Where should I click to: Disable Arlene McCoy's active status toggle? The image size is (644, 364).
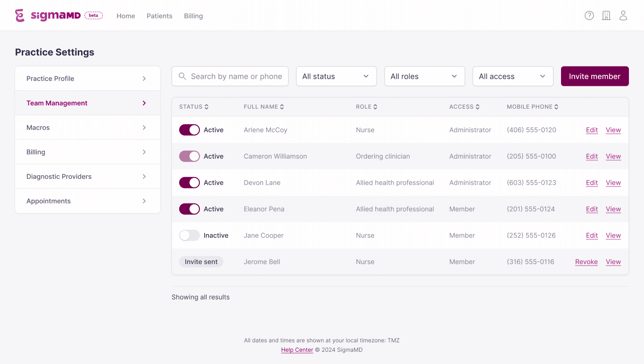(189, 129)
